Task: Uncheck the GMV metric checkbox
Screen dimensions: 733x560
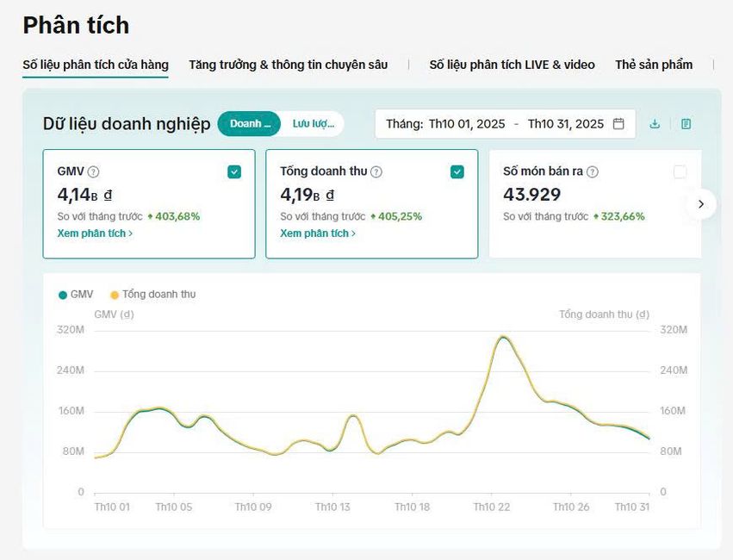Action: pos(234,171)
